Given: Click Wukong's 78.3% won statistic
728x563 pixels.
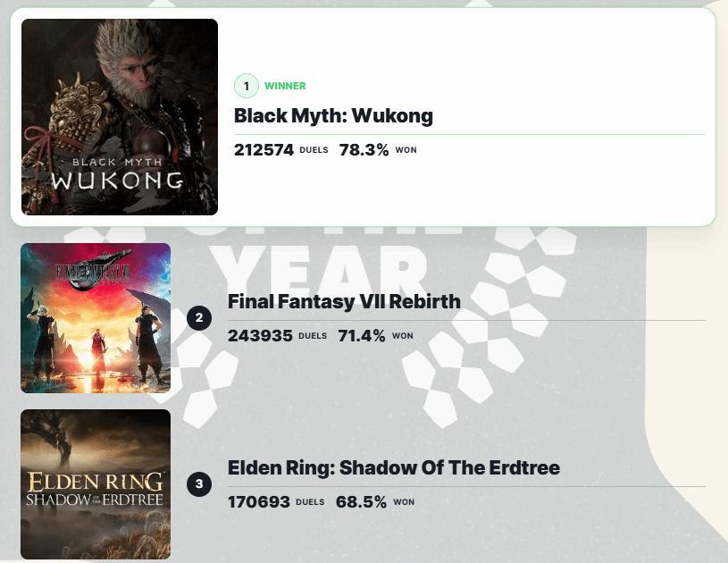Looking at the screenshot, I should (364, 150).
